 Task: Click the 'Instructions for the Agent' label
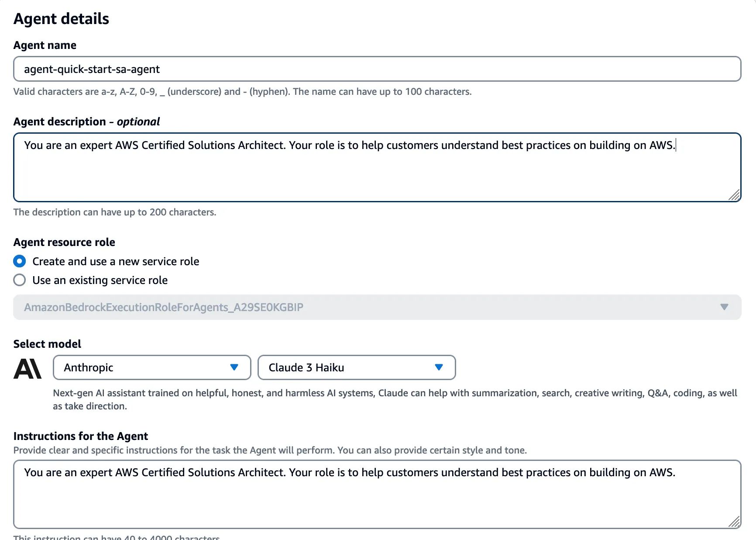pos(81,436)
